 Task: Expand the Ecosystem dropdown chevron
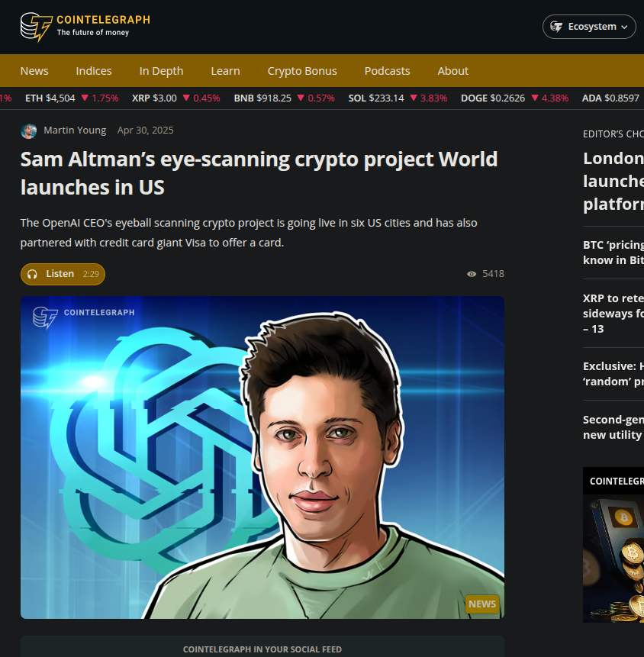pos(624,27)
